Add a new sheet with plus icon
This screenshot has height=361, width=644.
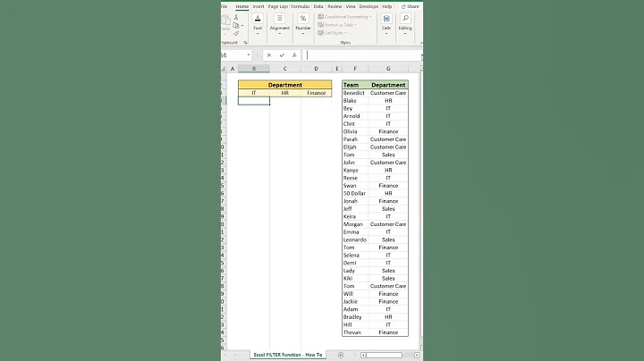click(341, 355)
